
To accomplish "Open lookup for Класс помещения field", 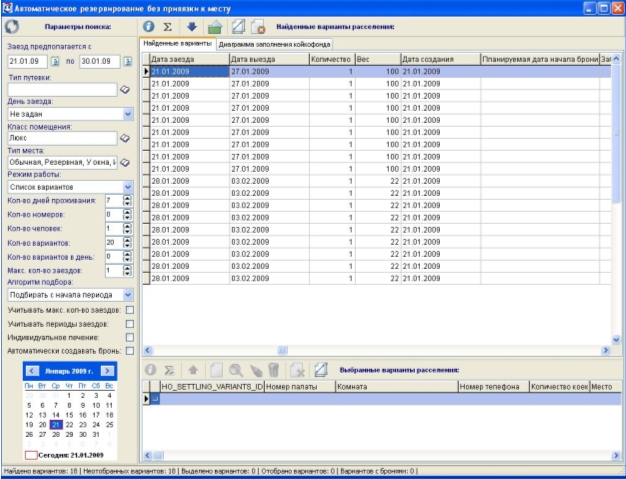I will click(125, 138).
